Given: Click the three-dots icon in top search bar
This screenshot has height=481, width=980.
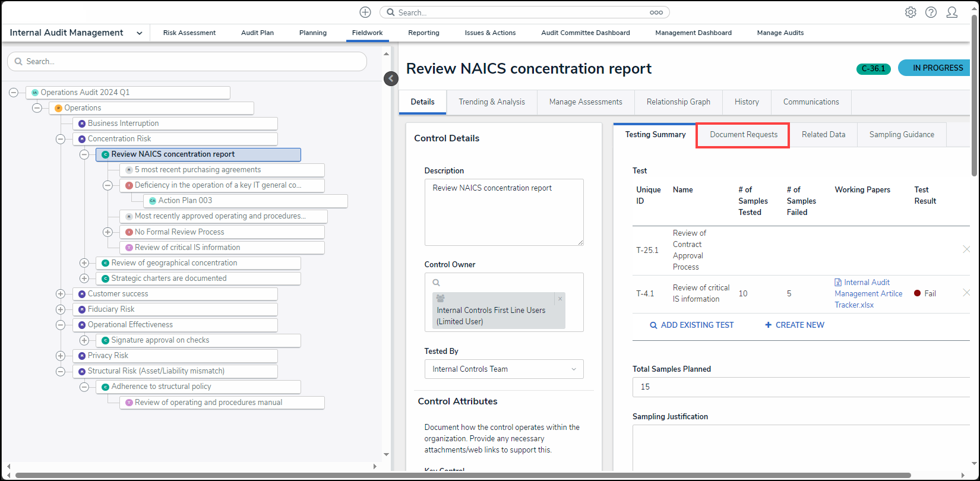Looking at the screenshot, I should point(656,12).
